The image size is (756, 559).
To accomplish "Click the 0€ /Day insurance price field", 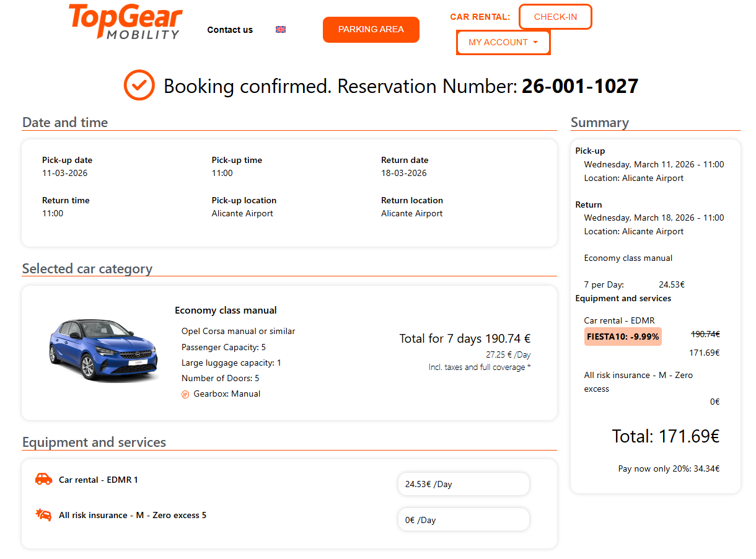I will pos(464,519).
